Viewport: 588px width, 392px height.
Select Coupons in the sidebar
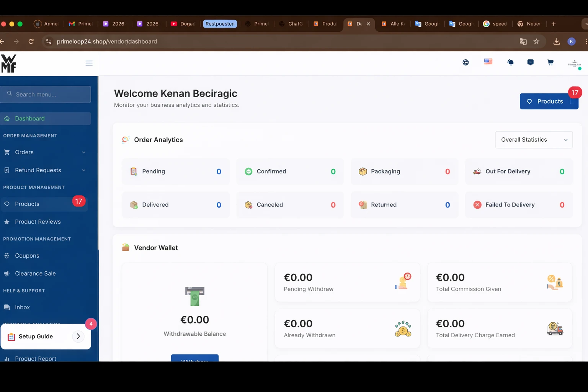point(27,256)
